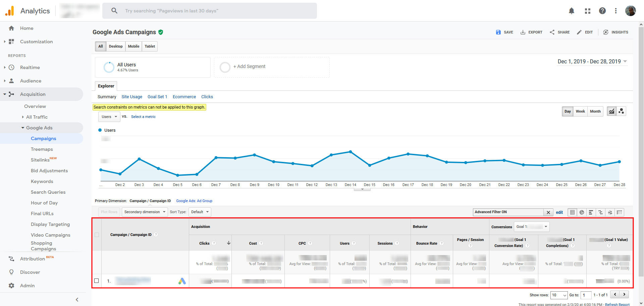Switch dimension to Google Ads: Ad Group
Screen dimensions: 644x306
194,201
